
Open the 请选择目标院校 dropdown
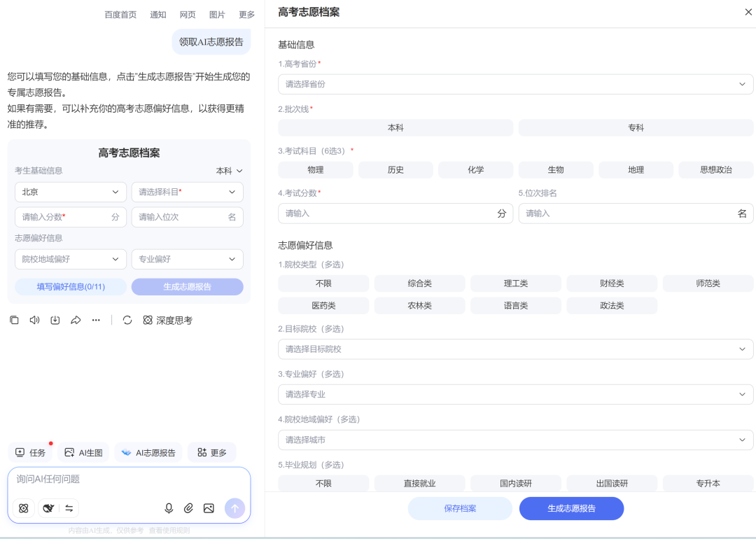(x=515, y=349)
